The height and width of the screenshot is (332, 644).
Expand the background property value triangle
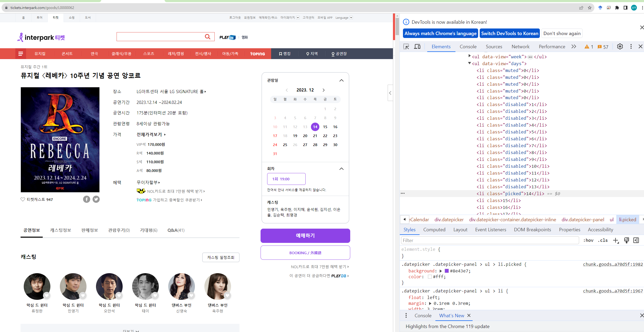(441, 271)
